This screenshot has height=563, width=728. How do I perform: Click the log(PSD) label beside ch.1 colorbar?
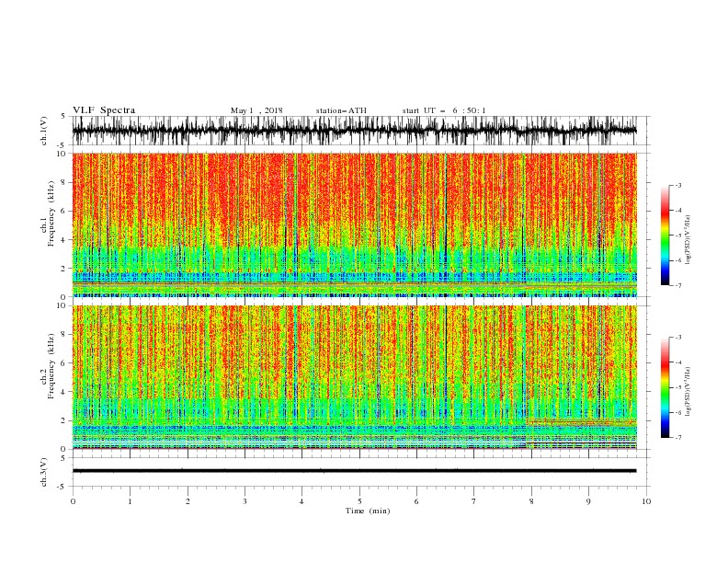coord(688,240)
